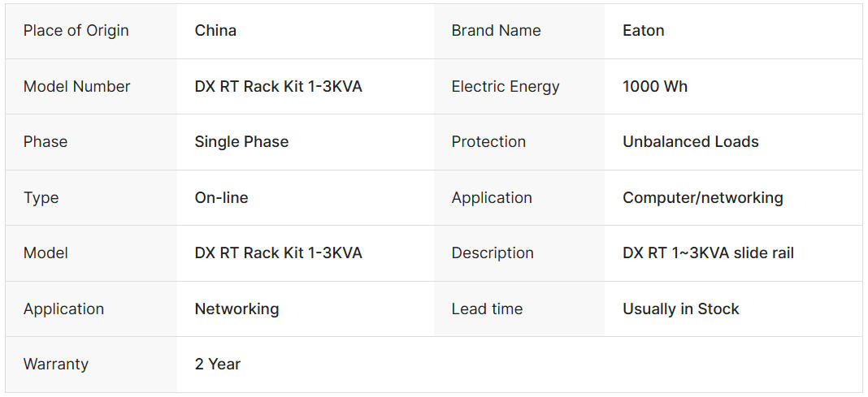Click the "Description" label
This screenshot has width=868, height=397.
[x=493, y=253]
